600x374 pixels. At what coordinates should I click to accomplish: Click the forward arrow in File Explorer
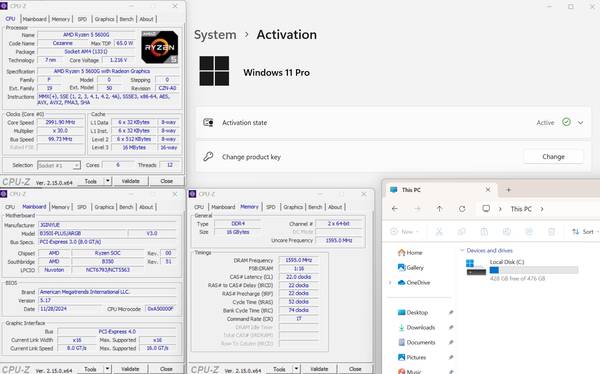(x=417, y=209)
